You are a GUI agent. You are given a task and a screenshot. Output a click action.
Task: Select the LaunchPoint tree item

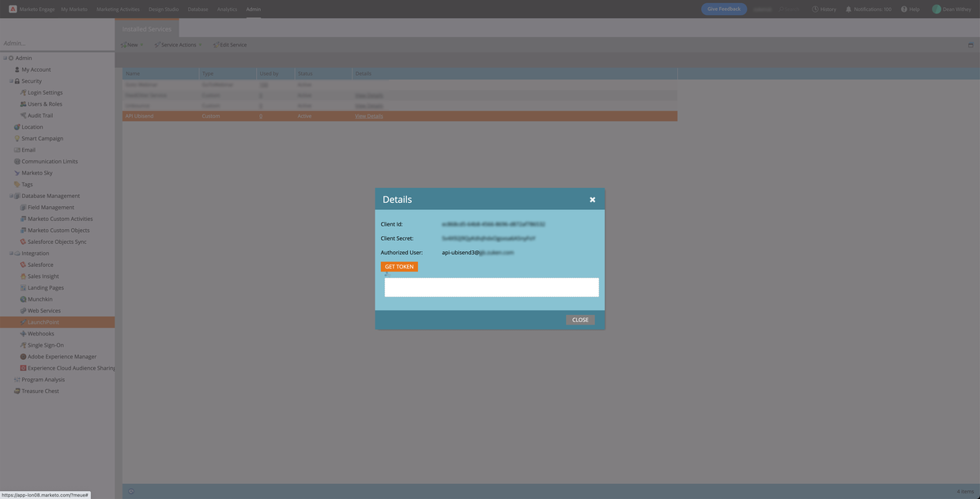pyautogui.click(x=43, y=322)
